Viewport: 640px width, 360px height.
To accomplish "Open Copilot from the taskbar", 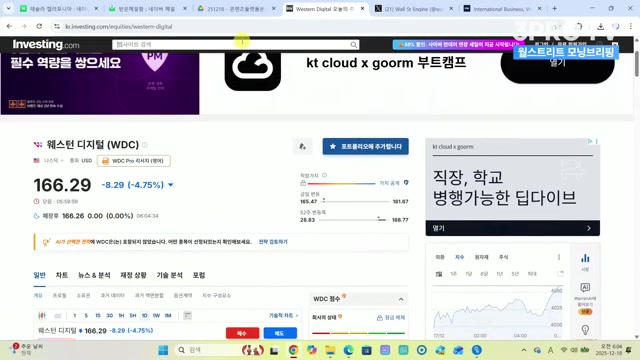I will point(311,350).
